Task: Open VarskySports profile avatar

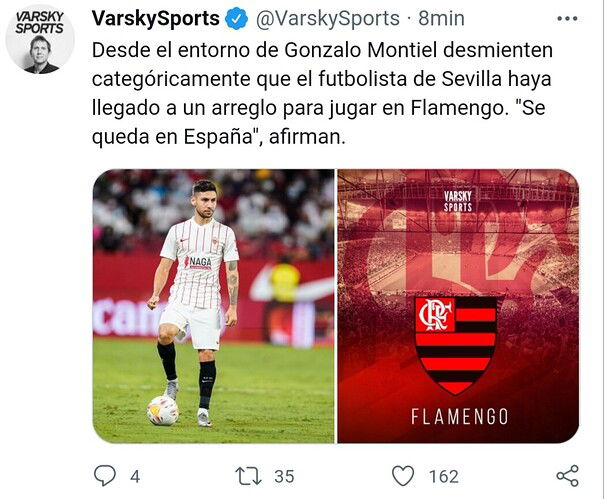Action: point(40,39)
